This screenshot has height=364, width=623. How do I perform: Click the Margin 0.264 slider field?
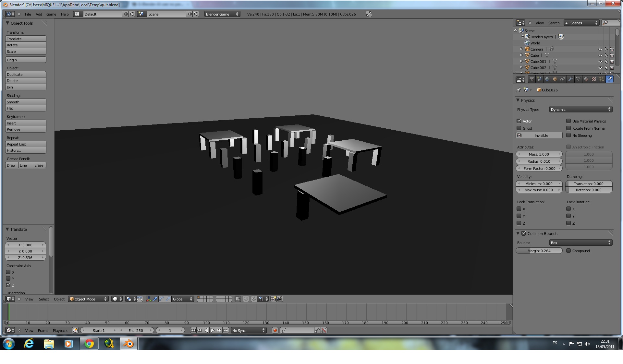coord(539,251)
